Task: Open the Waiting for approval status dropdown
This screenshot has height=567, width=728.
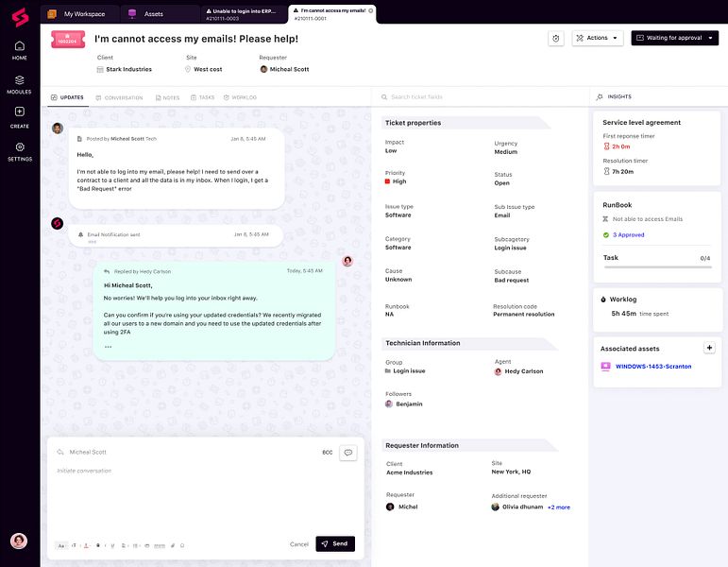Action: pos(674,38)
